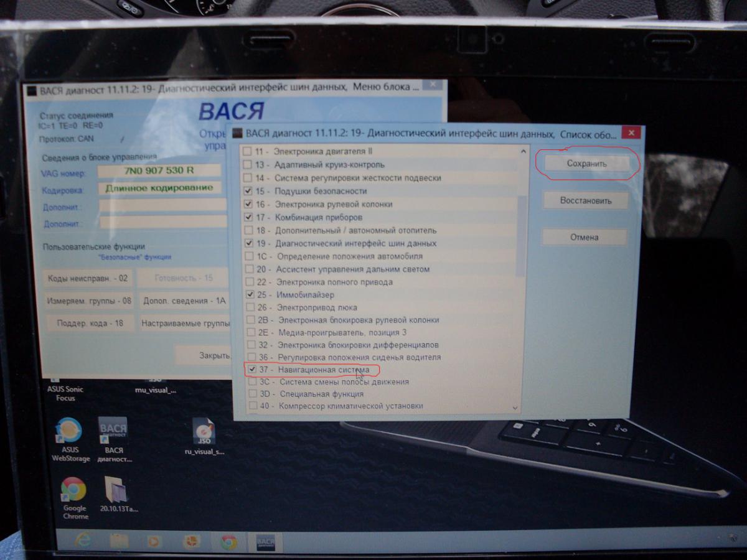Click text 'Компрессор климатической установки'
Viewport: 747px width, 560px height.
point(350,406)
